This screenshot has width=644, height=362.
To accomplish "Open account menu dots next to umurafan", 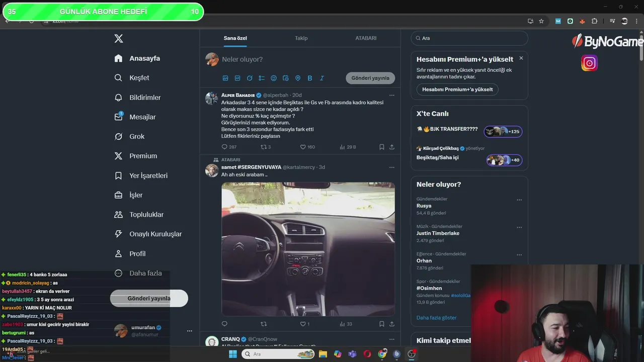I will point(190,331).
